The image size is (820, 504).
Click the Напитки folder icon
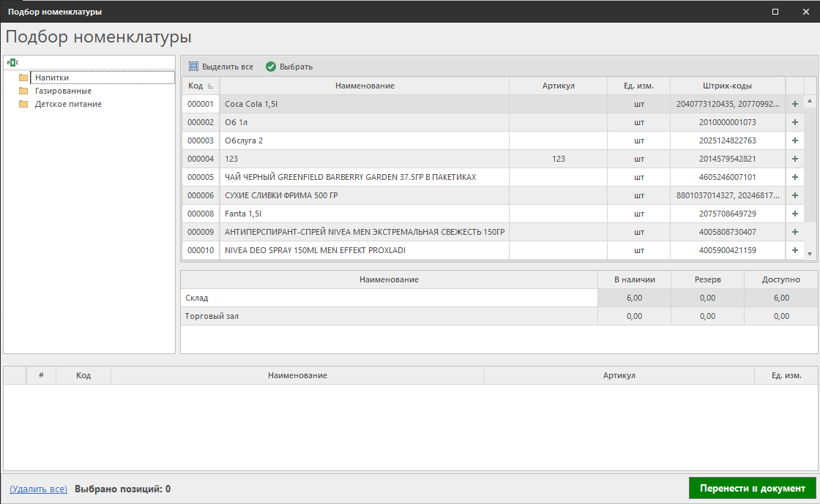point(23,78)
